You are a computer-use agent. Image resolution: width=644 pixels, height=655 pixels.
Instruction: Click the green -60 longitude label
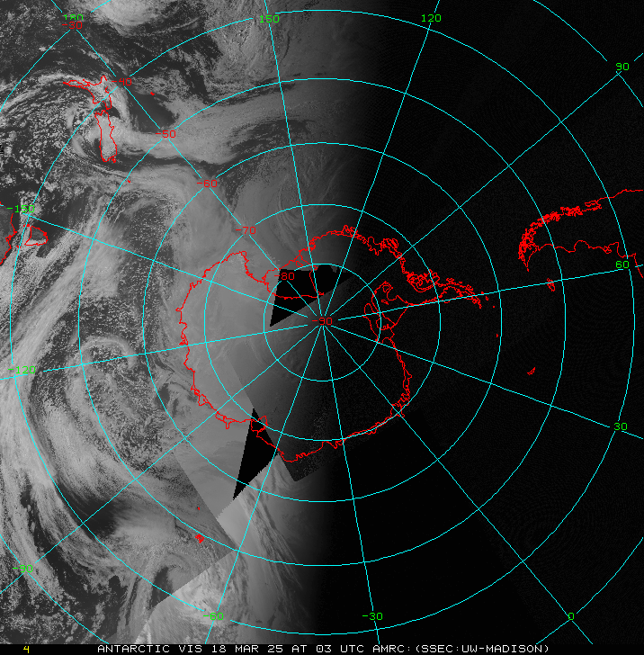pyautogui.click(x=213, y=616)
